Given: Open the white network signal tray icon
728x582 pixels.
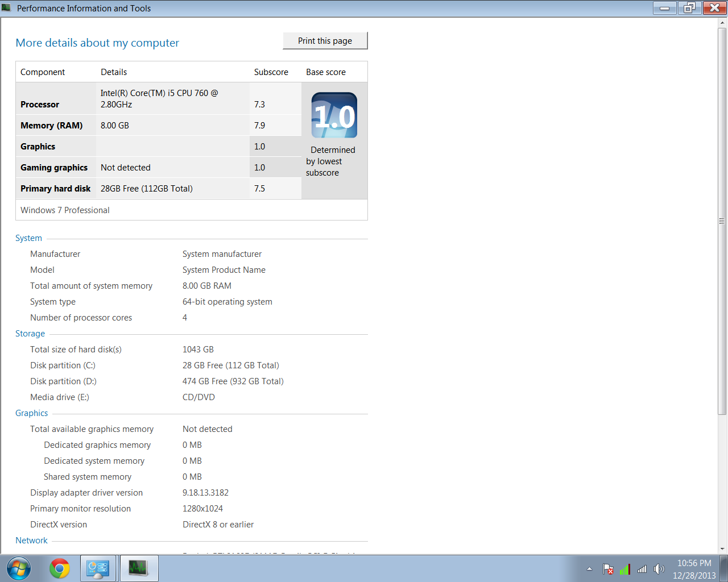Looking at the screenshot, I should point(642,569).
